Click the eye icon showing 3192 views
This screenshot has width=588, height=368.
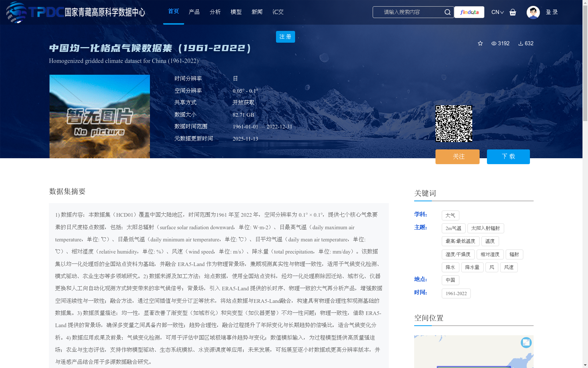pos(494,43)
